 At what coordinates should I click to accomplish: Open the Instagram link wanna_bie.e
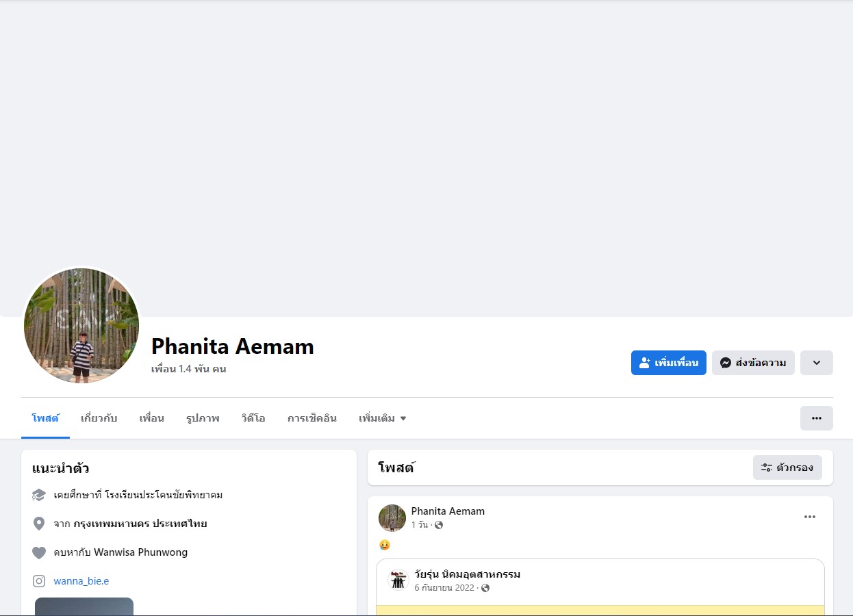point(81,581)
